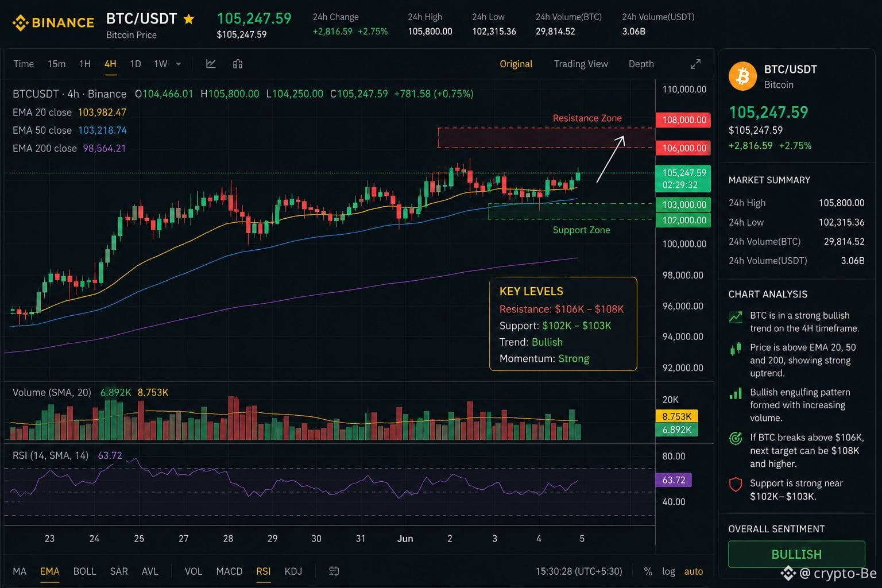Switch to Original chart view
This screenshot has height=588, width=882.
click(516, 64)
